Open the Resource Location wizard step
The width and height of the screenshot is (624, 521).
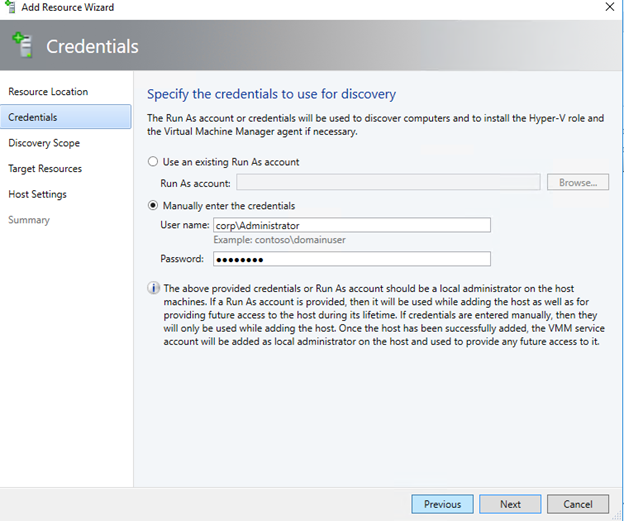pyautogui.click(x=48, y=92)
